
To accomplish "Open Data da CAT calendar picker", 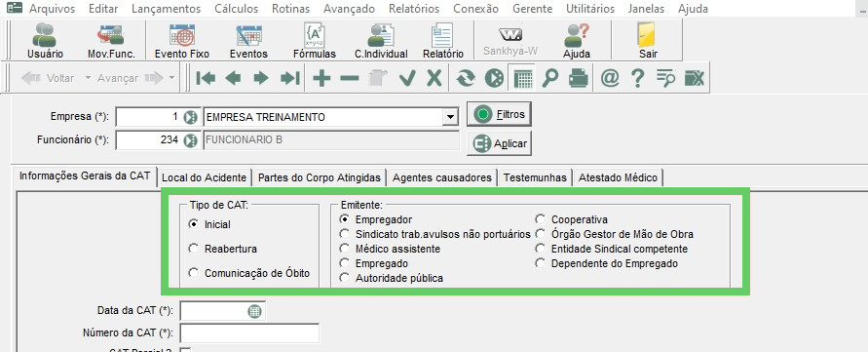I will [254, 311].
